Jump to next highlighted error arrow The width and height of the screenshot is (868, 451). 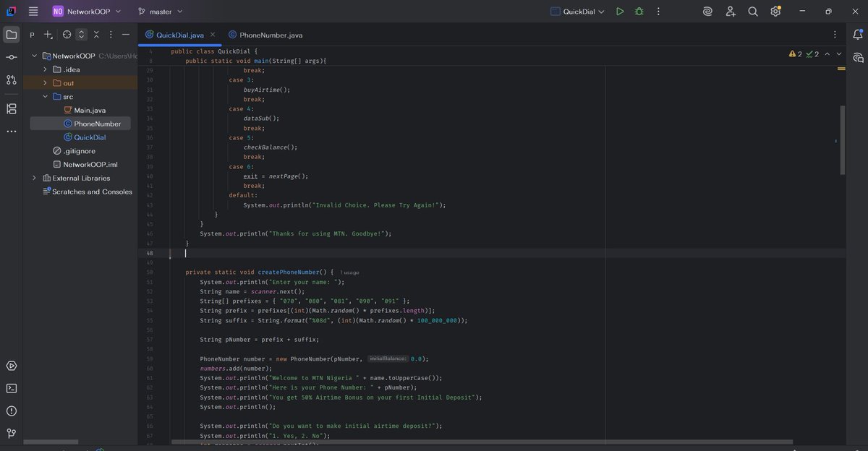[x=839, y=54]
